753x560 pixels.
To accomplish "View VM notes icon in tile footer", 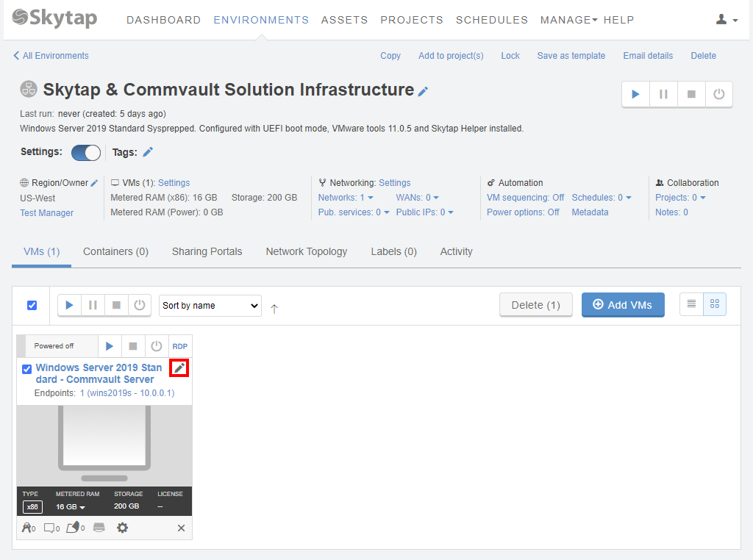I will click(x=52, y=528).
